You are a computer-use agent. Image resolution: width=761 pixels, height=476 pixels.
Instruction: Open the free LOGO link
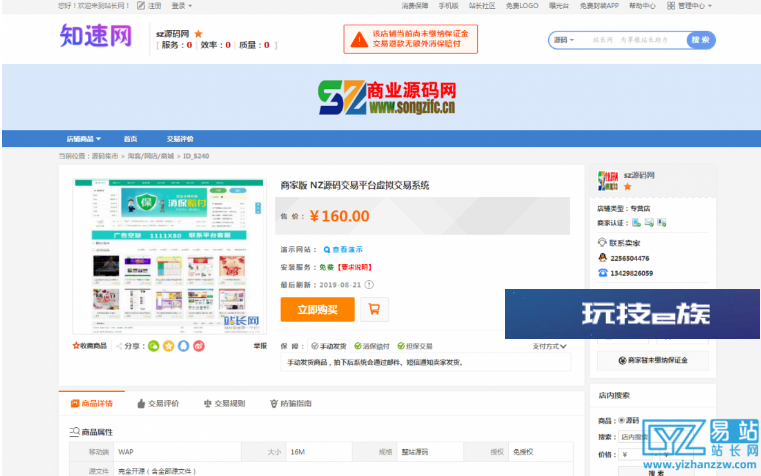click(x=522, y=6)
